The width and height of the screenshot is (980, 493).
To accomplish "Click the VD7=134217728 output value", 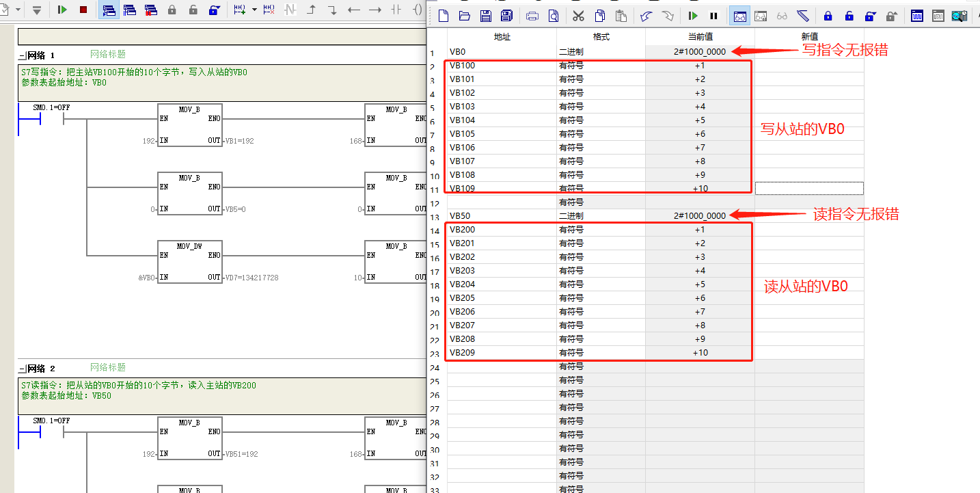I will tap(252, 278).
